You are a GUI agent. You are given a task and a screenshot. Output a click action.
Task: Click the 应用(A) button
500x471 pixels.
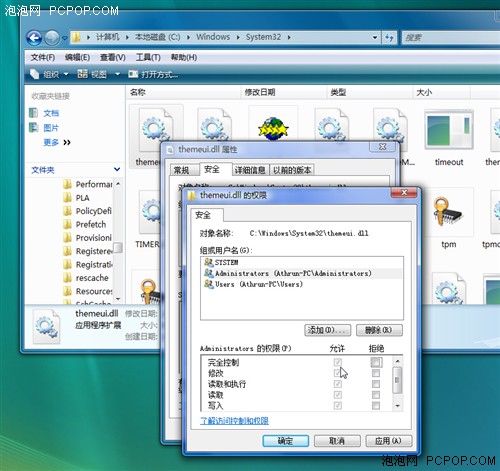[x=389, y=441]
